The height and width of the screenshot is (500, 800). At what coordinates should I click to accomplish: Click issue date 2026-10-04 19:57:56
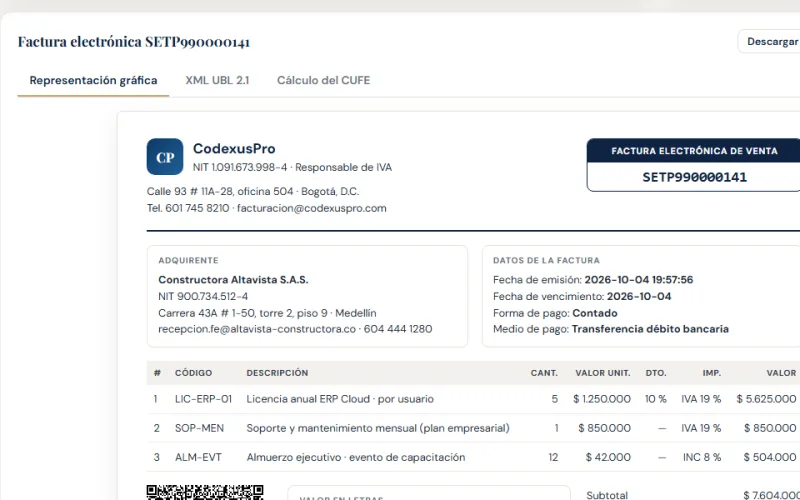pos(639,280)
